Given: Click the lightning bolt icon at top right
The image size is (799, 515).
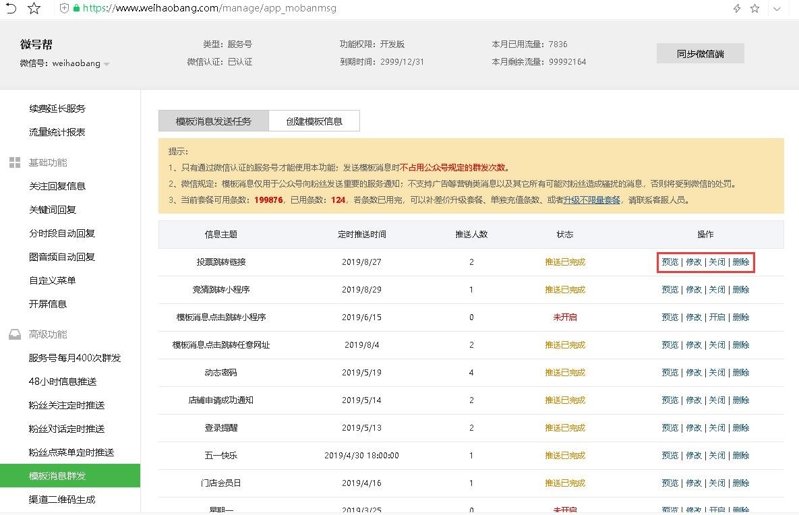Looking at the screenshot, I should [737, 8].
